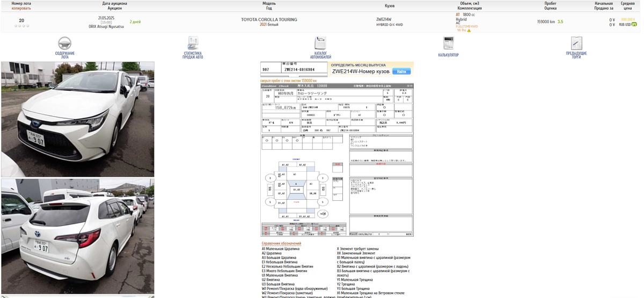Open the Предыдущие торги icon
The height and width of the screenshot is (298, 644).
pyautogui.click(x=576, y=43)
